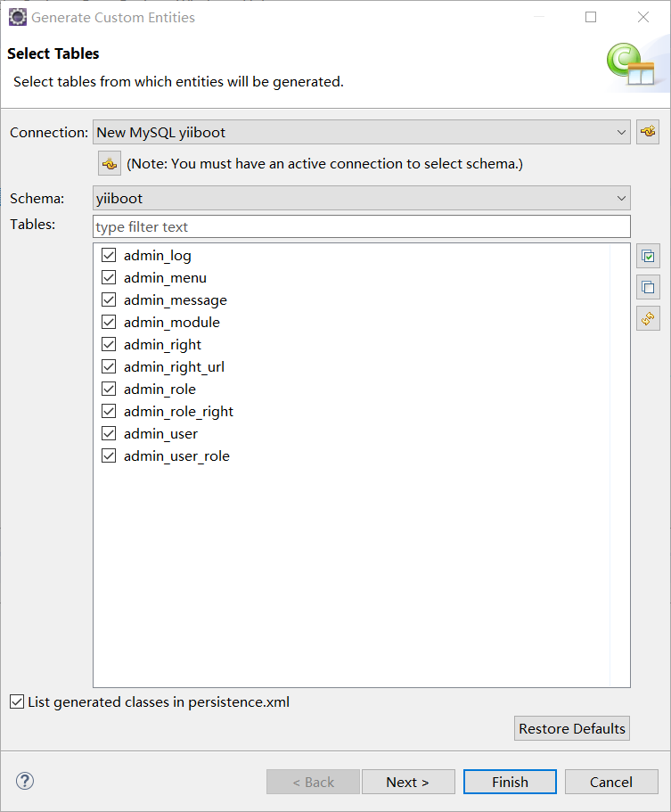
Task: Click the Deselect All tables icon
Action: (648, 287)
